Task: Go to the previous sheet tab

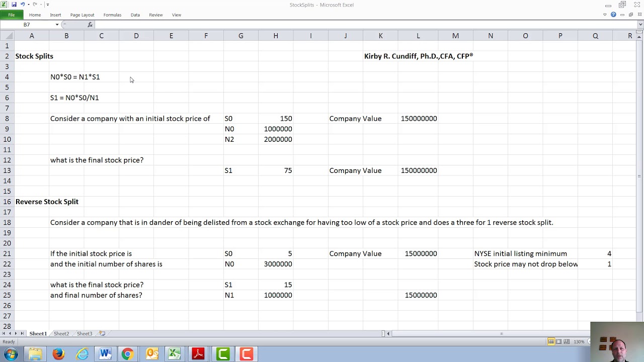Action: (x=10, y=334)
